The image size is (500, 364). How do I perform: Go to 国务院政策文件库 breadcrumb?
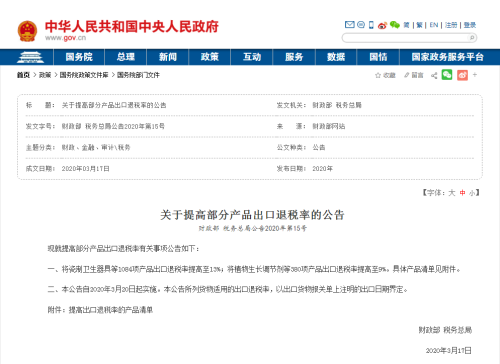coord(84,75)
